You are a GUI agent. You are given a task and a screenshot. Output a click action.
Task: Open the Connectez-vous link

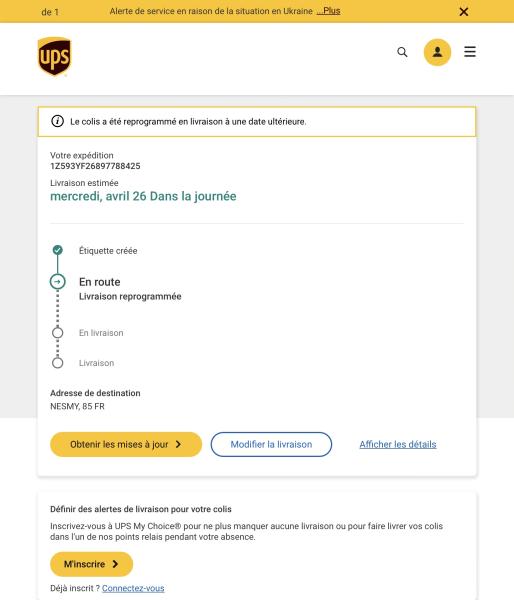pyautogui.click(x=133, y=588)
